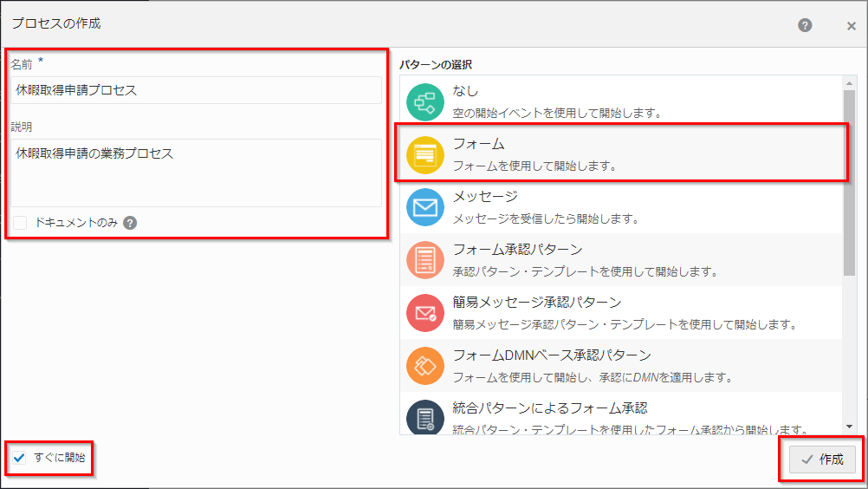The width and height of the screenshot is (868, 489).
Task: Uncheck the すぐに開始 checkbox
Action: (20, 458)
